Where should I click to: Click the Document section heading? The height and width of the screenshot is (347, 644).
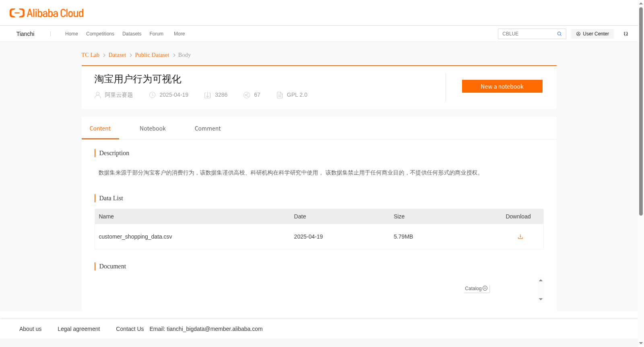pyautogui.click(x=113, y=266)
